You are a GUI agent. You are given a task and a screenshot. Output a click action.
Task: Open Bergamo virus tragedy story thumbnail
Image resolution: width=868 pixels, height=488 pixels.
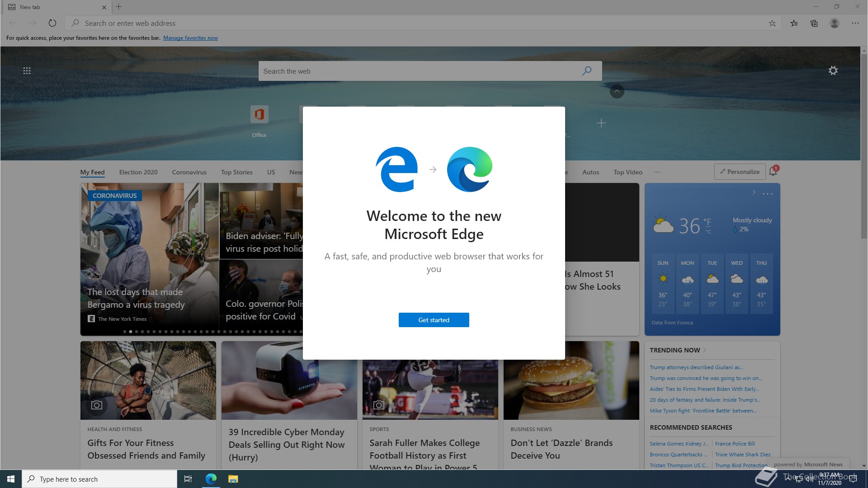150,259
